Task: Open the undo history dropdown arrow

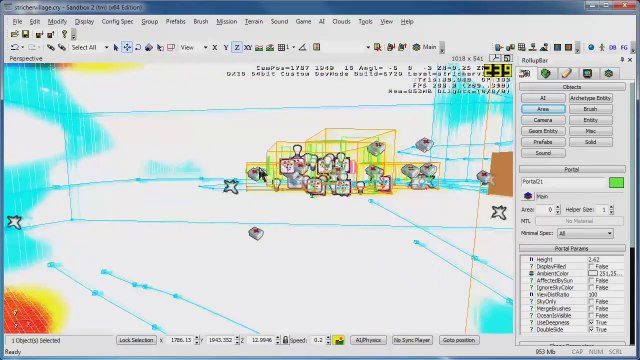Action: click(x=22, y=48)
